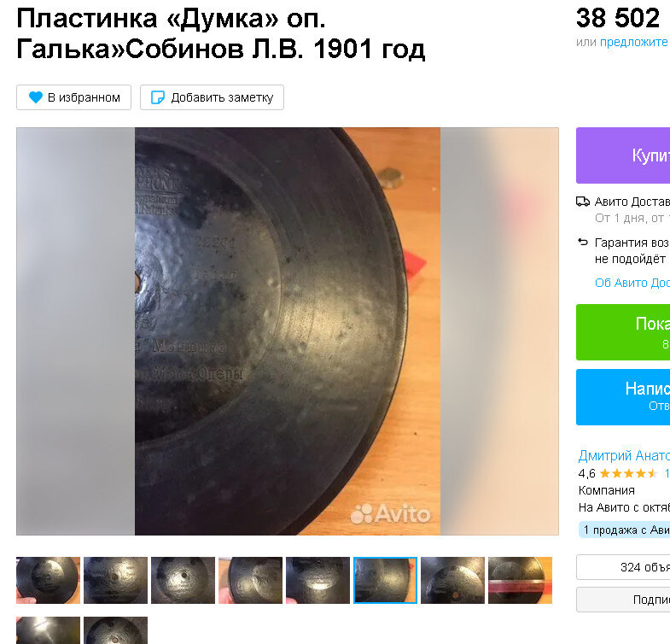Click the Подписаться subscribe button
The height and width of the screenshot is (644, 670).
623,600
